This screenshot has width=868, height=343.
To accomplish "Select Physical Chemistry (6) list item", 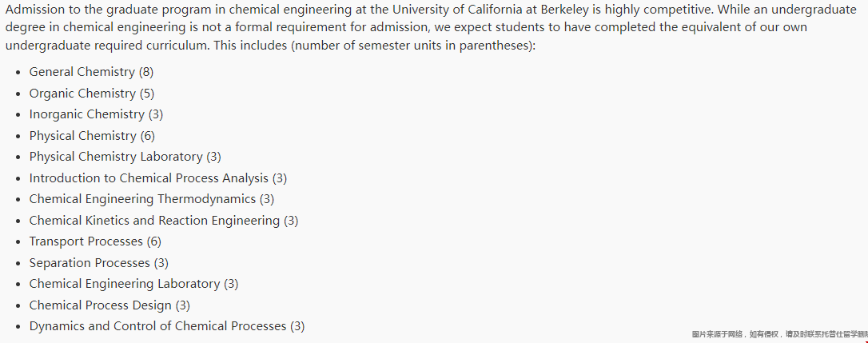I will click(x=92, y=136).
